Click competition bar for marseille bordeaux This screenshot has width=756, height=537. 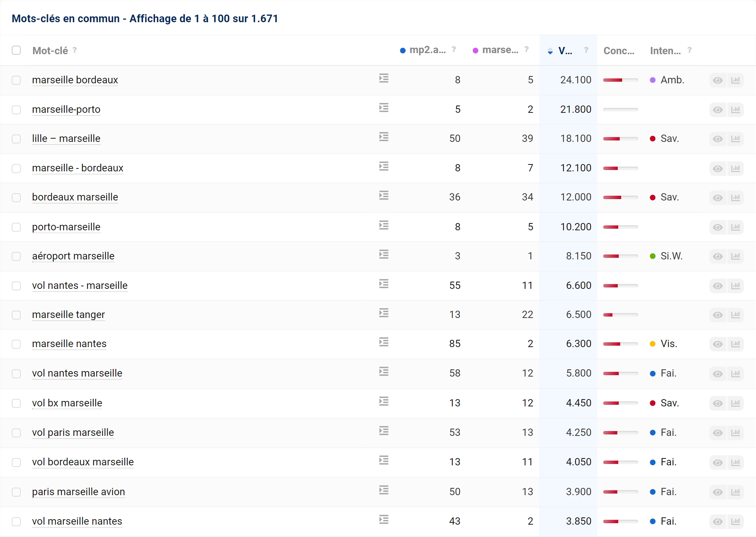[620, 80]
